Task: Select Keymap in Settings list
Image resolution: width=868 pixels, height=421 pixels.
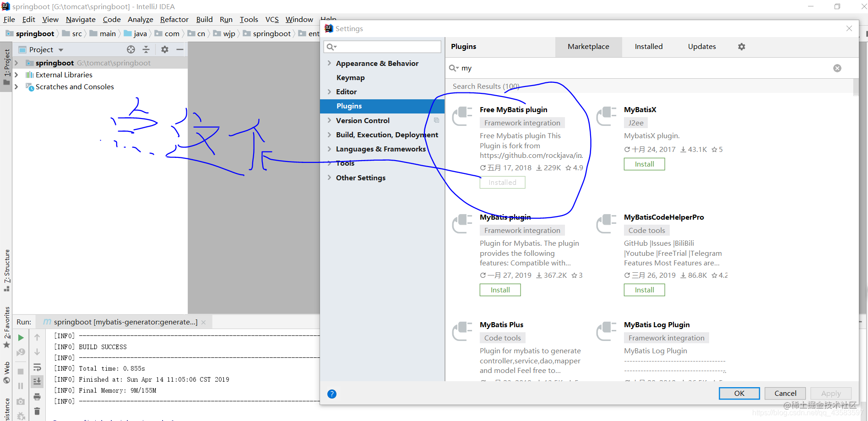Action: point(350,77)
